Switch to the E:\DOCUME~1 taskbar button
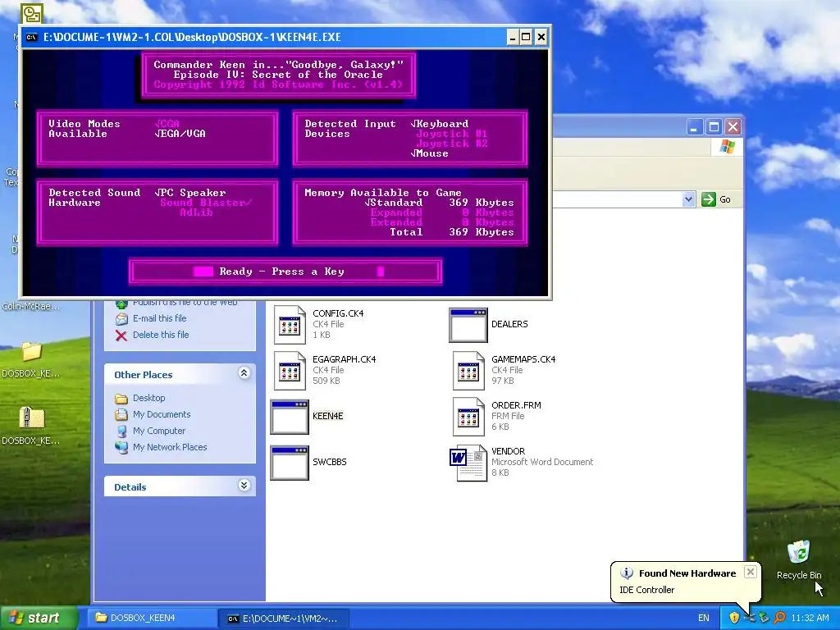The height and width of the screenshot is (630, 840). [x=284, y=619]
